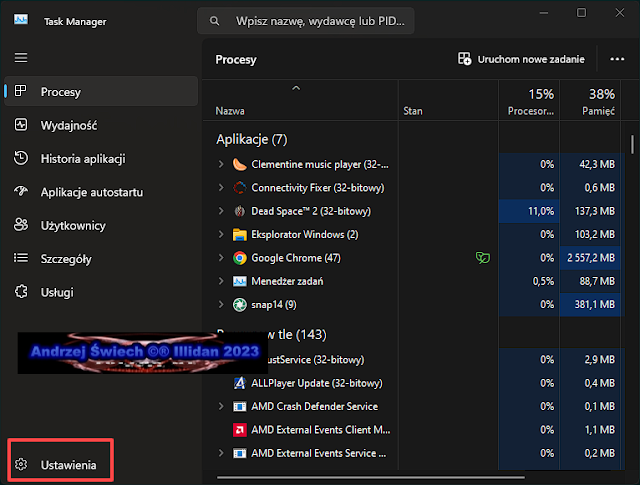Sort by the Nazwa column header

coord(300,100)
